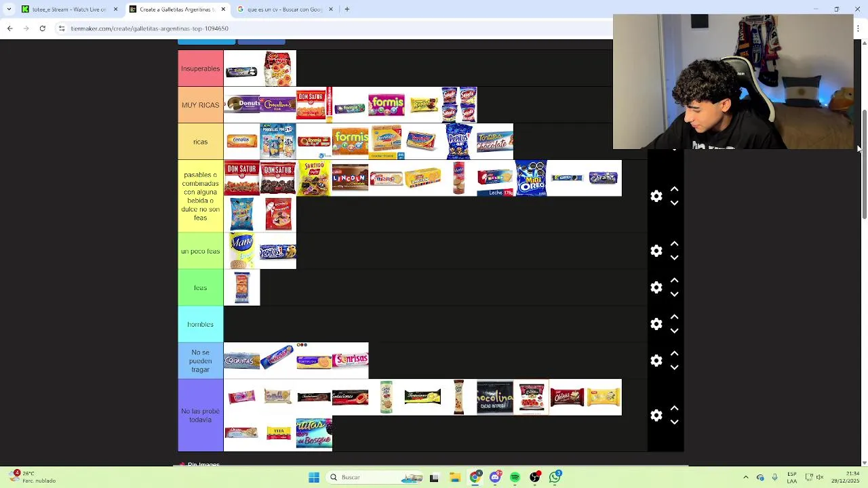View site information icon in address bar

(62, 28)
